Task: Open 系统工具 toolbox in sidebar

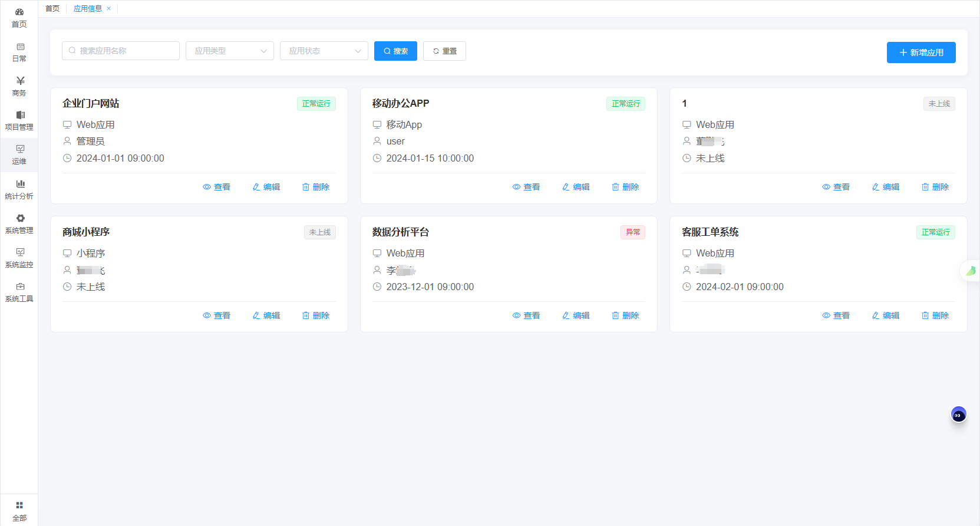Action: [19, 292]
